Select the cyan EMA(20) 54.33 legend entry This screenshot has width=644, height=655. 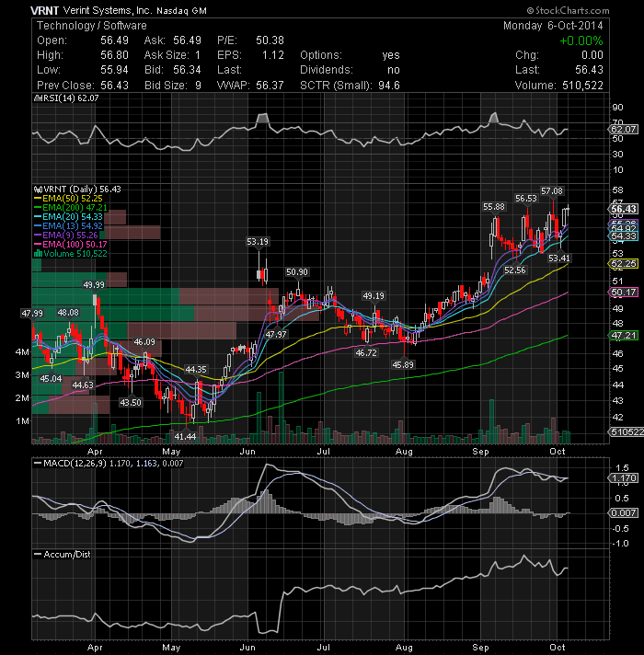tap(68, 217)
